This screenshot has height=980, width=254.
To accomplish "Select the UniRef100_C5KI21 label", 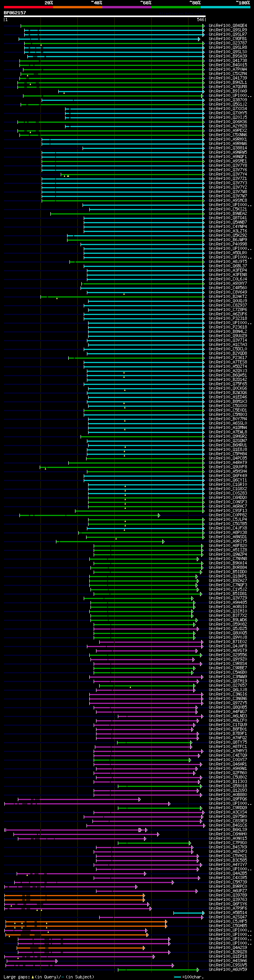I will pyautogui.click(x=228, y=209).
